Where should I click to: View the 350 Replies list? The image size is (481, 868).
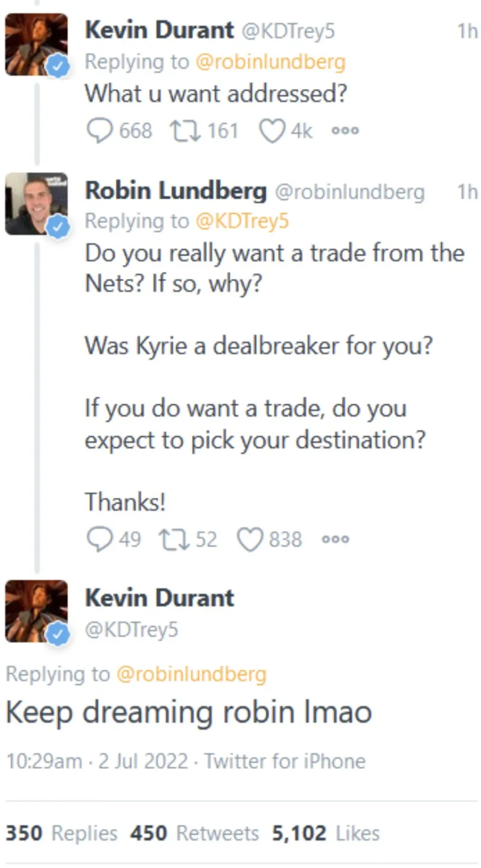pyautogui.click(x=61, y=833)
